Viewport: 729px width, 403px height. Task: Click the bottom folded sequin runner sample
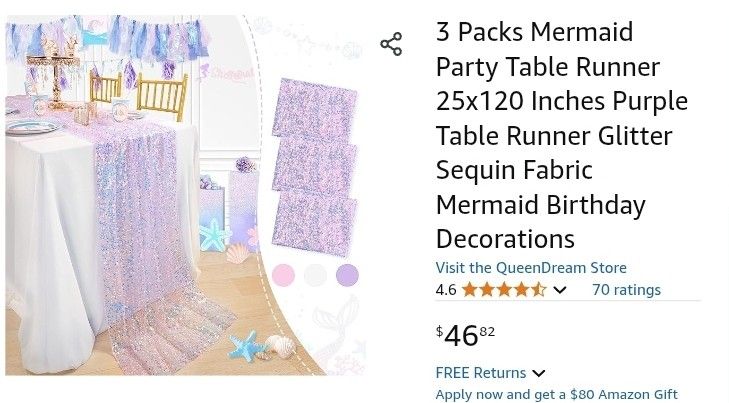[x=315, y=224]
